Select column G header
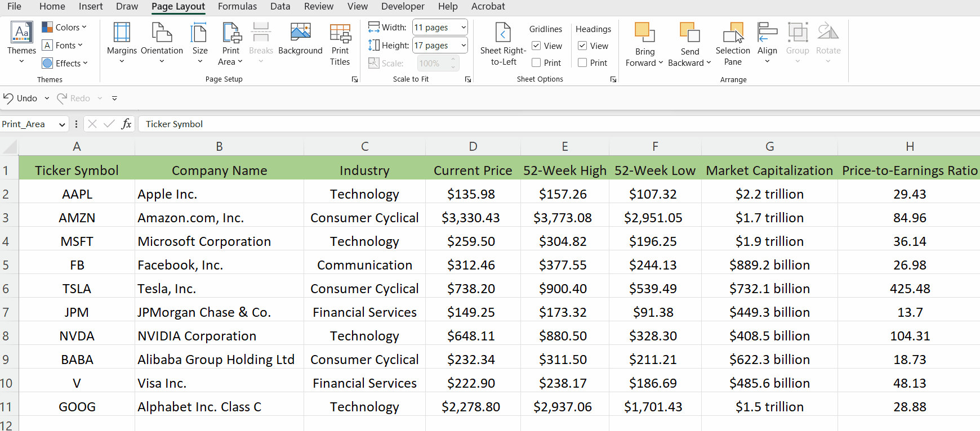This screenshot has width=980, height=431. (769, 147)
